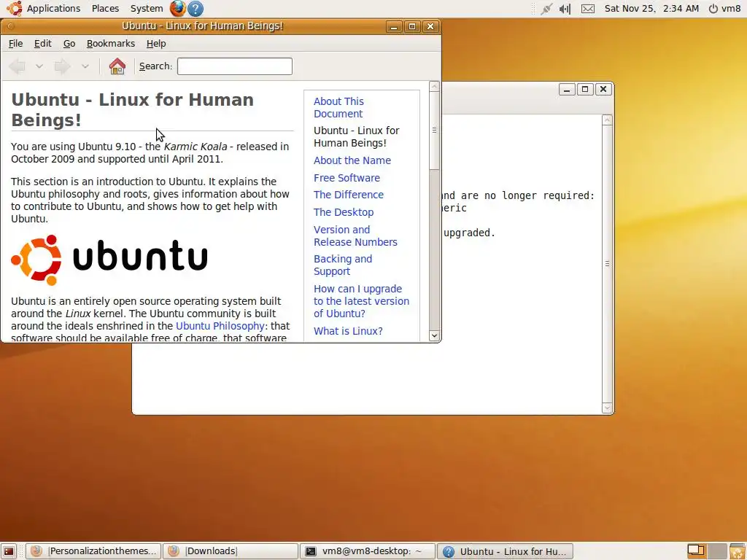
Task: Click the scroll down arrow in help window
Action: [x=434, y=335]
